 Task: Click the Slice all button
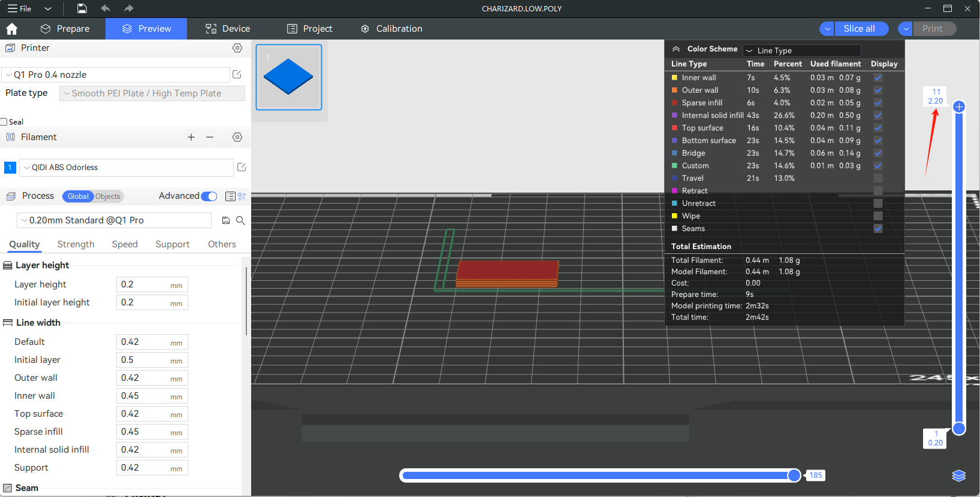coord(859,29)
